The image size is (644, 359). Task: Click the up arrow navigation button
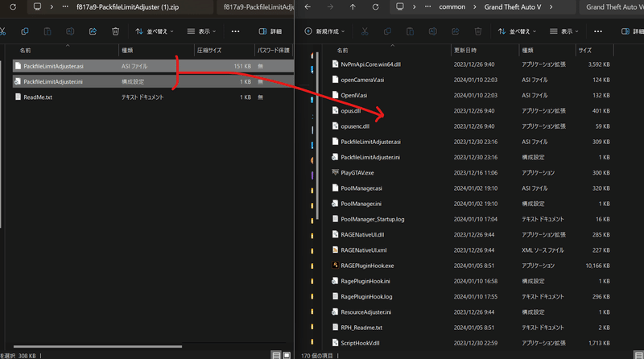coord(353,7)
